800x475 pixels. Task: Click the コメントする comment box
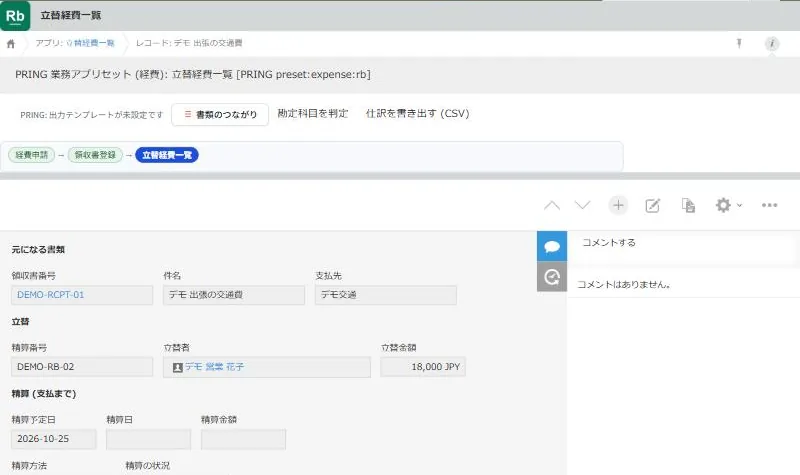tap(683, 247)
